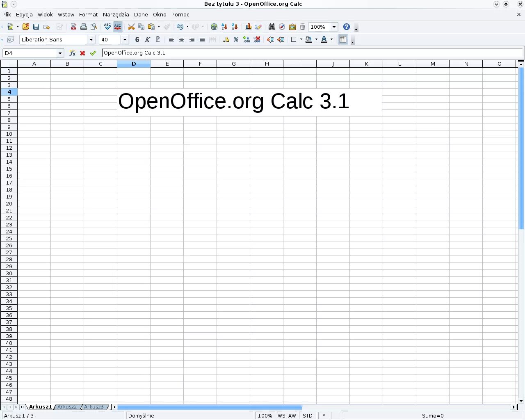Toggle italic (K) formatting
The image size is (525, 420).
point(147,39)
